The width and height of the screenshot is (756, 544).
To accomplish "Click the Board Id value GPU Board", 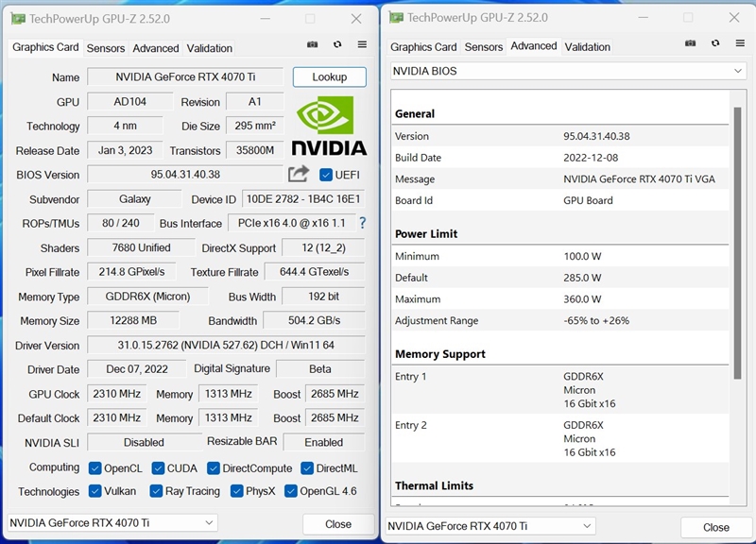I will coord(588,200).
